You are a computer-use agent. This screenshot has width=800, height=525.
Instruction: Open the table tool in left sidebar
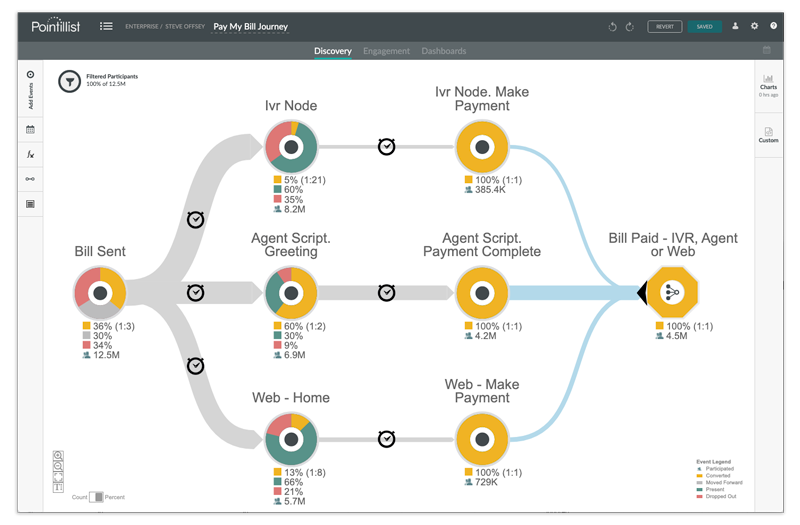pyautogui.click(x=31, y=204)
